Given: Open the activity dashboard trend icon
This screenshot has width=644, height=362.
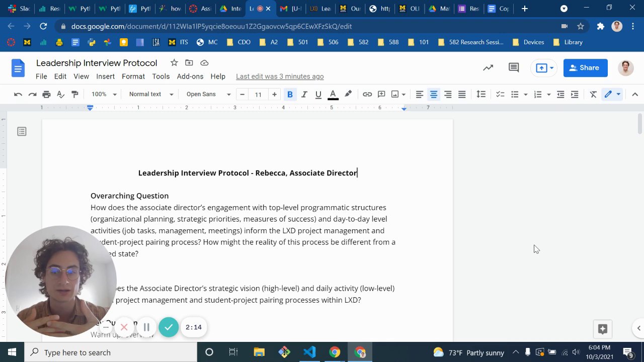Looking at the screenshot, I should click(x=488, y=68).
